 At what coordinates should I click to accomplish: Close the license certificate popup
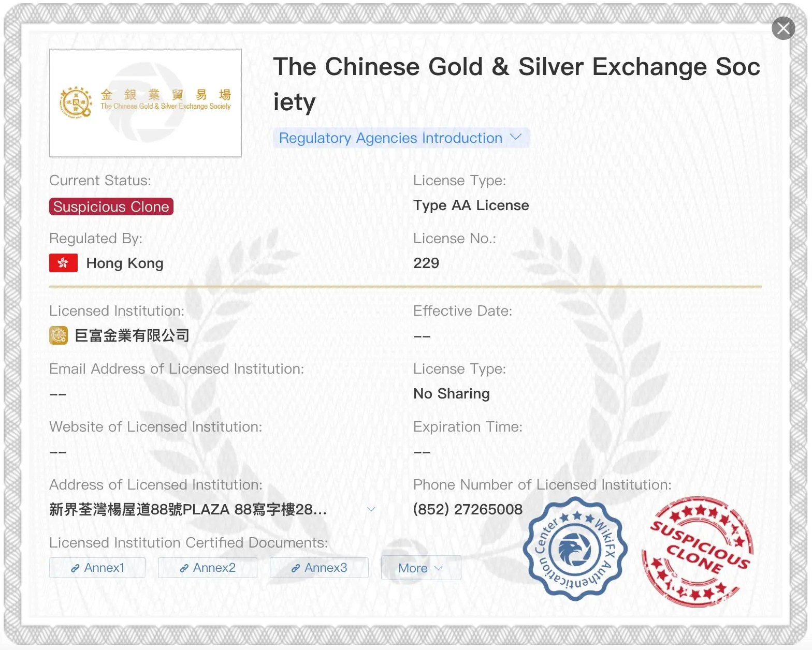point(783,28)
